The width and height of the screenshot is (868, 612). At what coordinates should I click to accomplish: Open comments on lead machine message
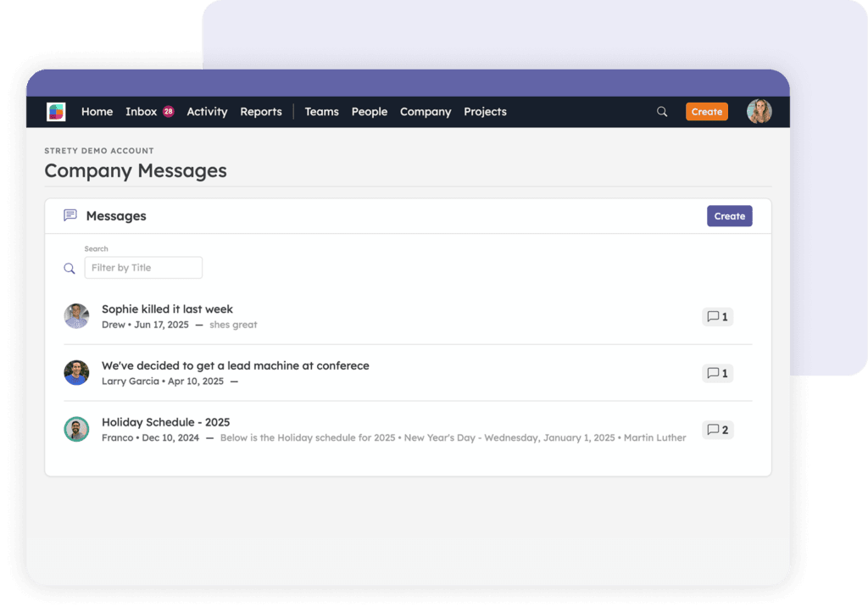point(717,373)
